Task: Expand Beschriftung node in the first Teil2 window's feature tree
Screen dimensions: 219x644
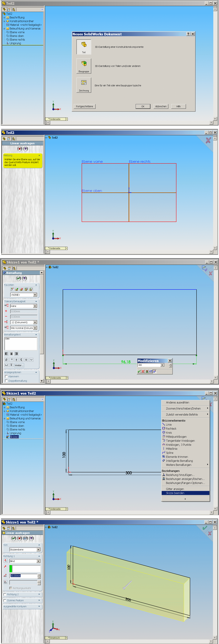Action: (x=4, y=17)
